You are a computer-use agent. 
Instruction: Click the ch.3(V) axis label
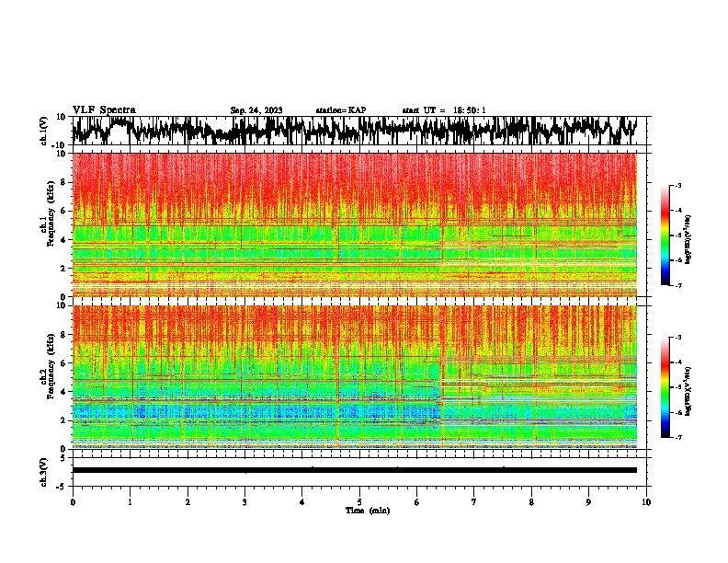pos(44,472)
